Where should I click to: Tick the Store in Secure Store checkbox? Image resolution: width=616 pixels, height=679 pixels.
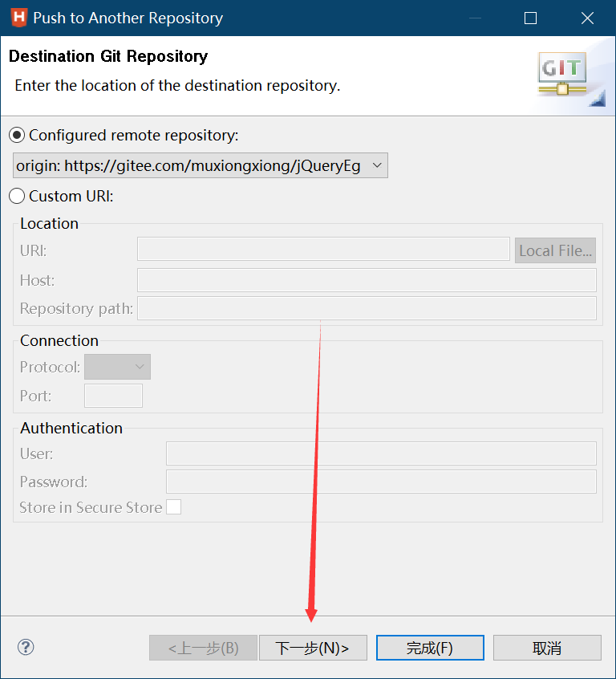(x=173, y=507)
